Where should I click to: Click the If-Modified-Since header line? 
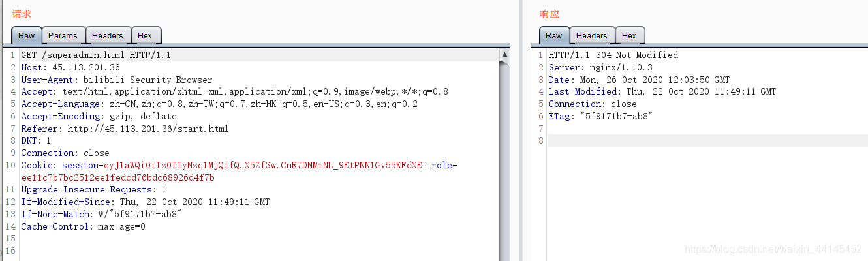coord(145,202)
